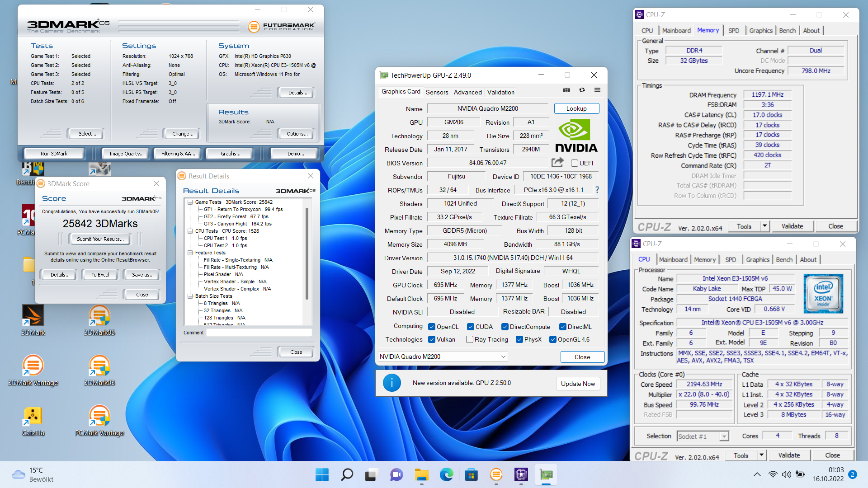
Task: Click the Bus Interface question mark icon
Action: point(597,190)
